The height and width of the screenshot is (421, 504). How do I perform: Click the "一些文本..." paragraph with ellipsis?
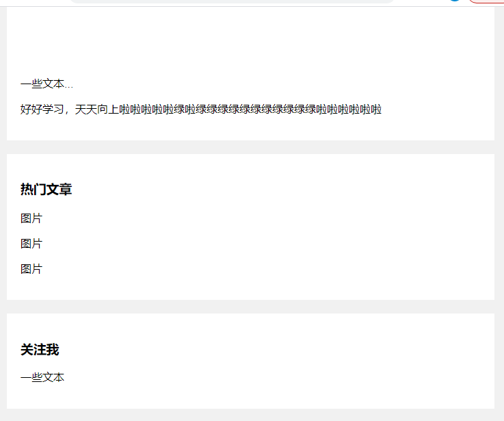tap(47, 84)
